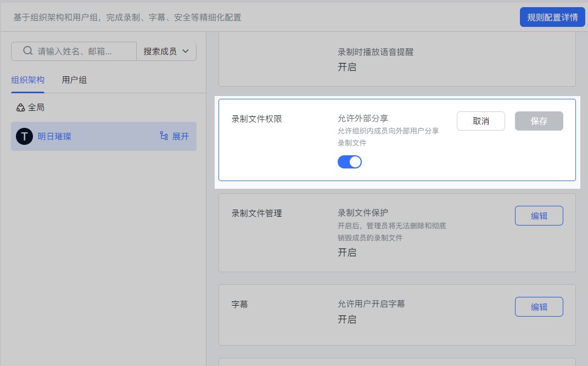Click the hierarchy icon beside 展开
This screenshot has width=588, height=366.
(164, 136)
